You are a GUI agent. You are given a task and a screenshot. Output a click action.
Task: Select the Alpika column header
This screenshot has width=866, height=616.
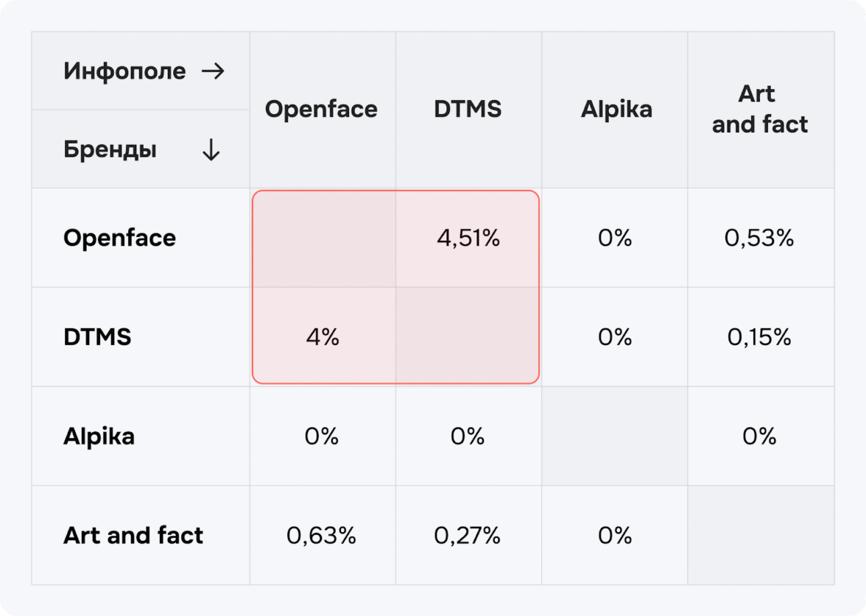(616, 110)
